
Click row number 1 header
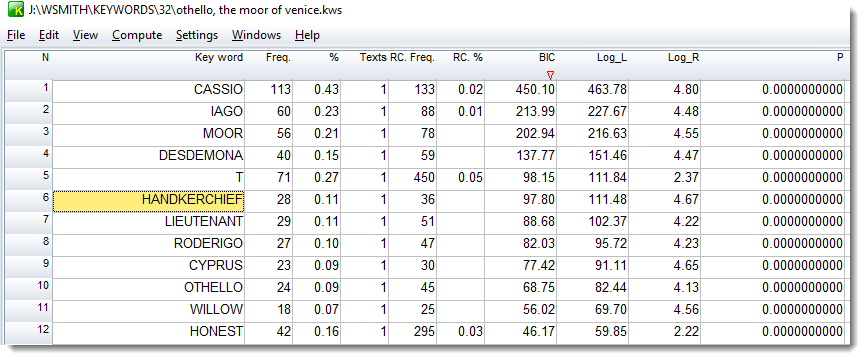pyautogui.click(x=29, y=90)
